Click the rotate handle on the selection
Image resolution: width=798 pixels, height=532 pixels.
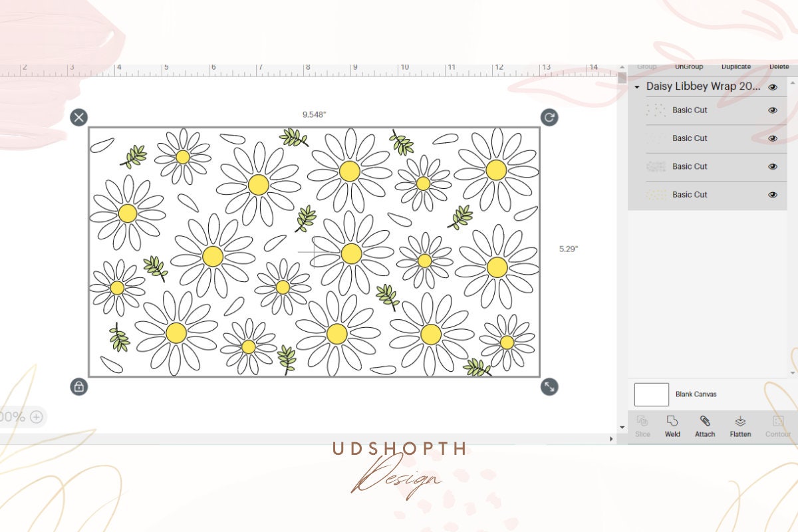click(549, 118)
